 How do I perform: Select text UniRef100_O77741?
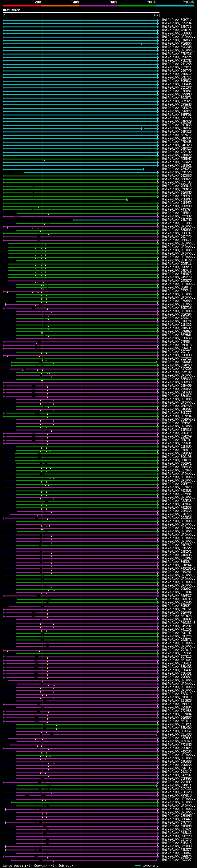pyautogui.click(x=176, y=290)
